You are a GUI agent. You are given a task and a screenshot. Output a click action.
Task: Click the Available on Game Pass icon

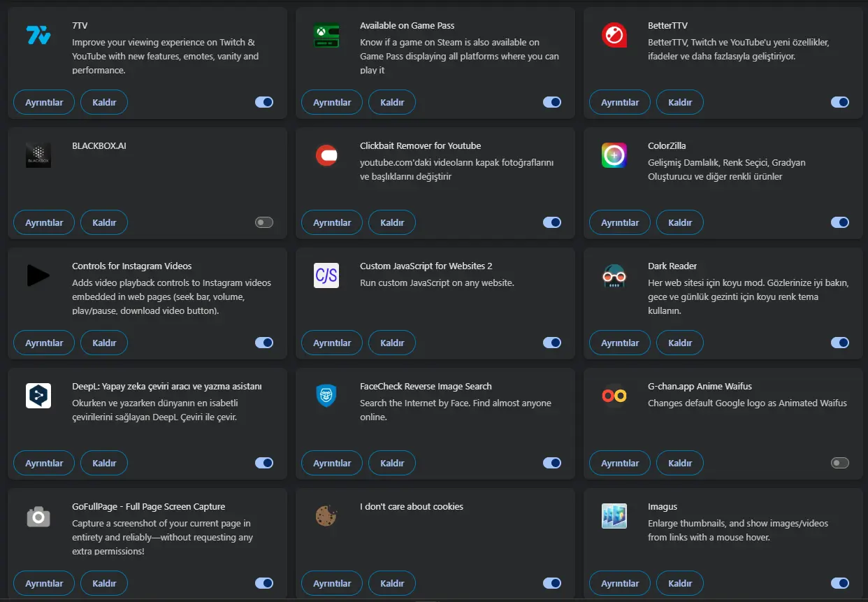[x=326, y=35]
